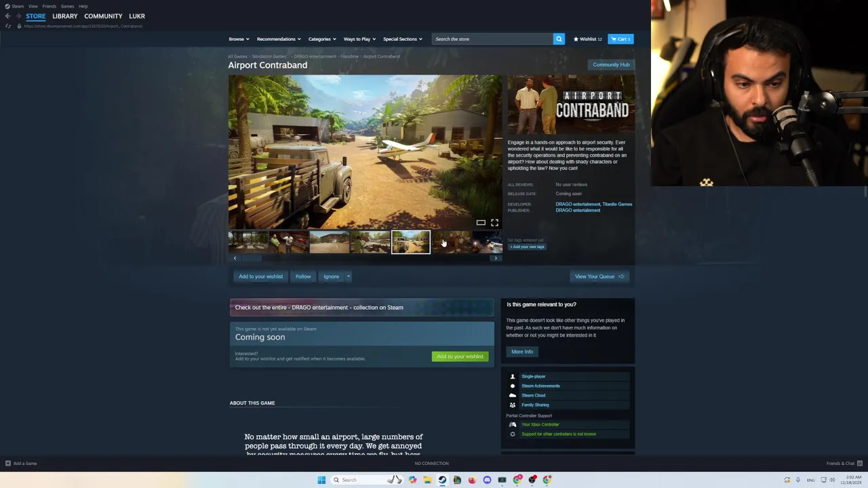The height and width of the screenshot is (488, 868).
Task: Click Add a Game at bottom left
Action: pyautogui.click(x=21, y=464)
